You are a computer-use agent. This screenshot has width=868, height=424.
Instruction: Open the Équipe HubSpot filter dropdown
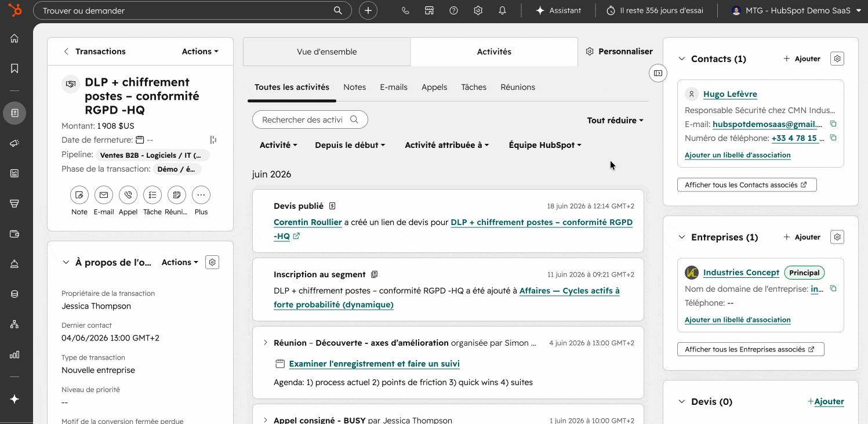point(545,145)
